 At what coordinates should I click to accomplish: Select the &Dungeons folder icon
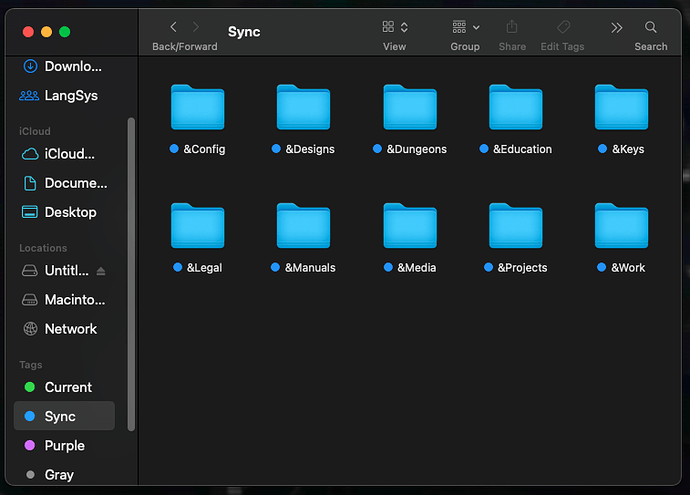click(x=410, y=107)
